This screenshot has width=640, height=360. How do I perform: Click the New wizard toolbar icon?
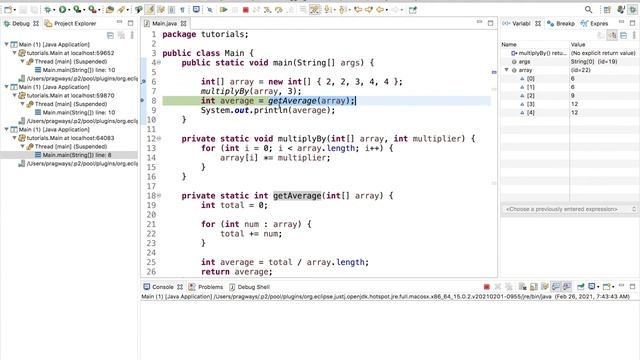coord(8,10)
